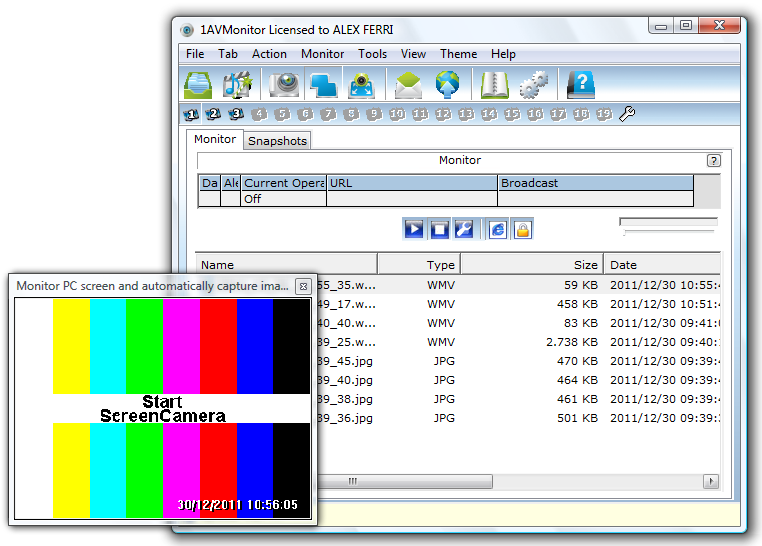Viewport: 762px width, 546px height.
Task: Toggle the yellow padlock lock button
Action: coord(522,230)
